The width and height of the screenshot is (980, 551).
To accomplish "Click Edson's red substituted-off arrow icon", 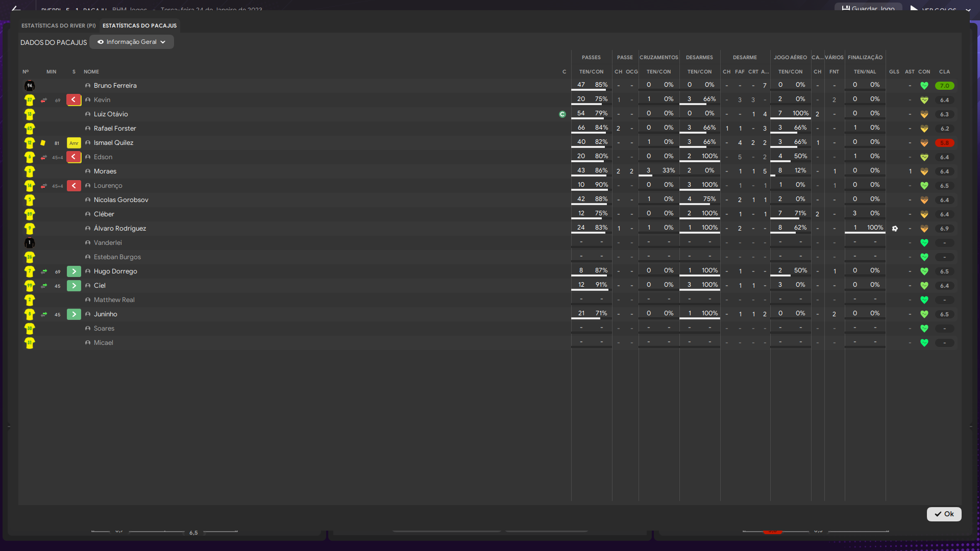I will 73,157.
